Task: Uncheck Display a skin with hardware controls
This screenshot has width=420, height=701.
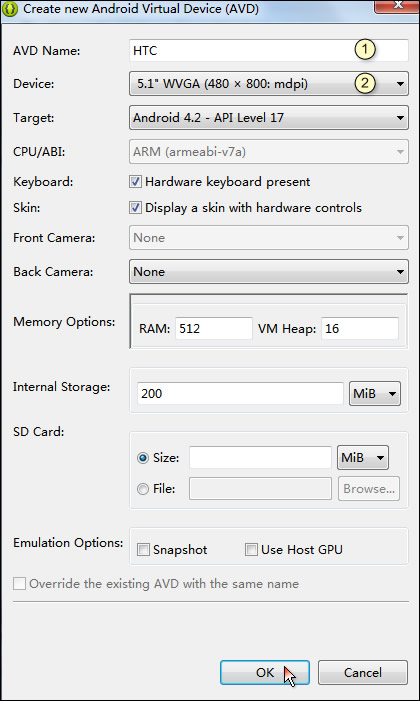Action: (x=136, y=207)
